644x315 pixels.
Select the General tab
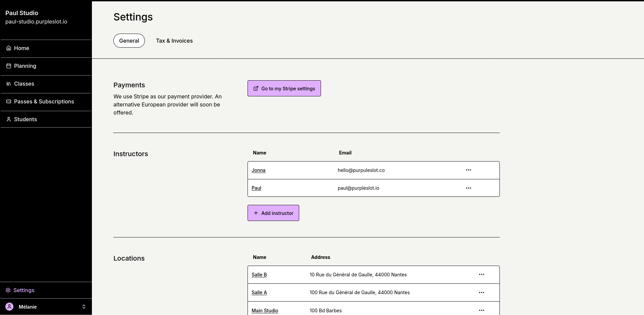[129, 41]
